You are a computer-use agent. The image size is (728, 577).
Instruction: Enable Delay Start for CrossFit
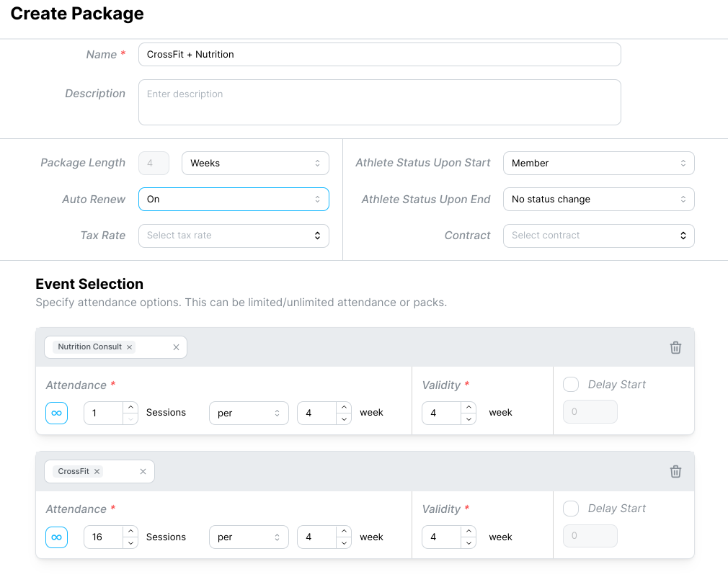click(x=571, y=509)
